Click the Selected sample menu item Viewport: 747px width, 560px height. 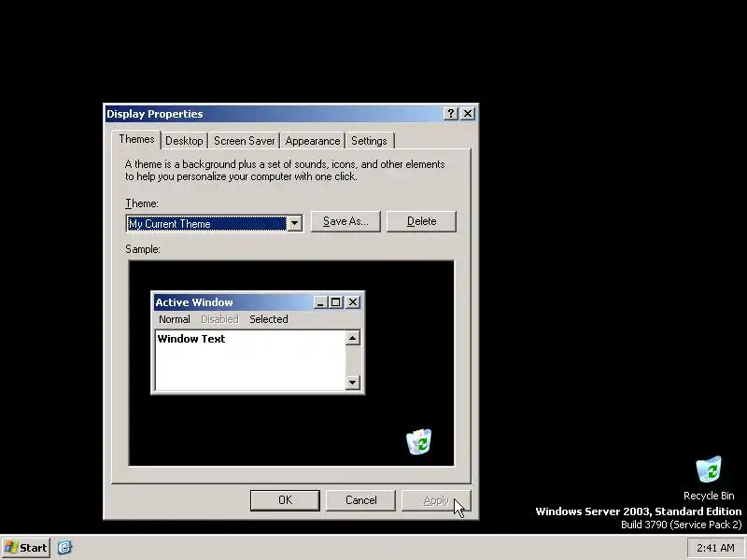[x=269, y=319]
